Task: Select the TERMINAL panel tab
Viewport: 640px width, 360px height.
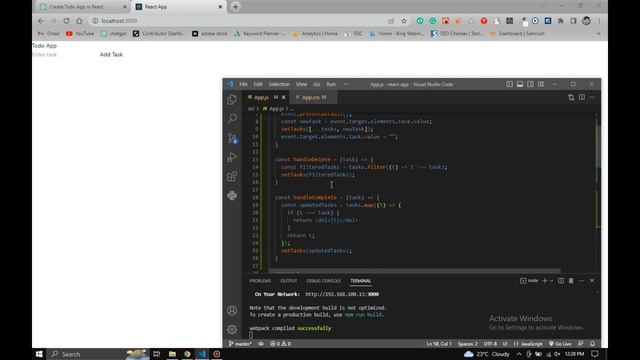Action: 361,281
